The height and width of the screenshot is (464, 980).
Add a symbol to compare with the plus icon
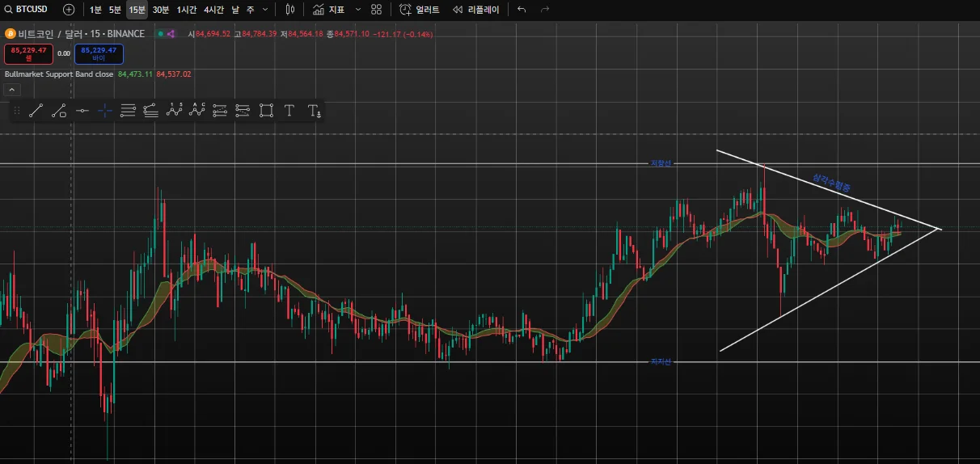click(x=69, y=10)
